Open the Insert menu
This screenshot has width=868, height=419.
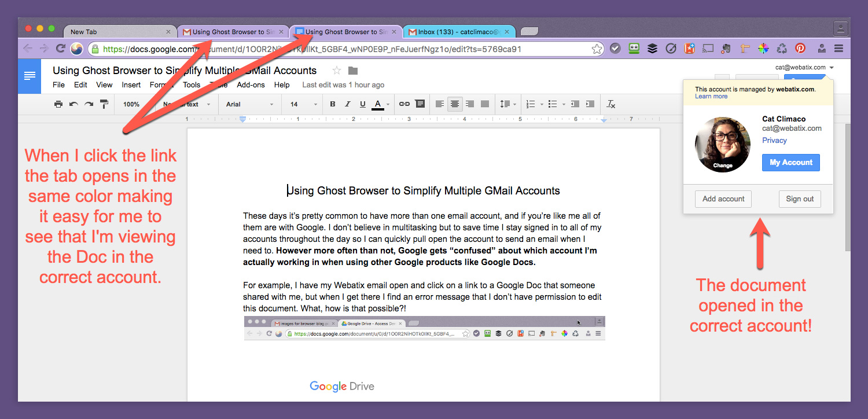(131, 84)
